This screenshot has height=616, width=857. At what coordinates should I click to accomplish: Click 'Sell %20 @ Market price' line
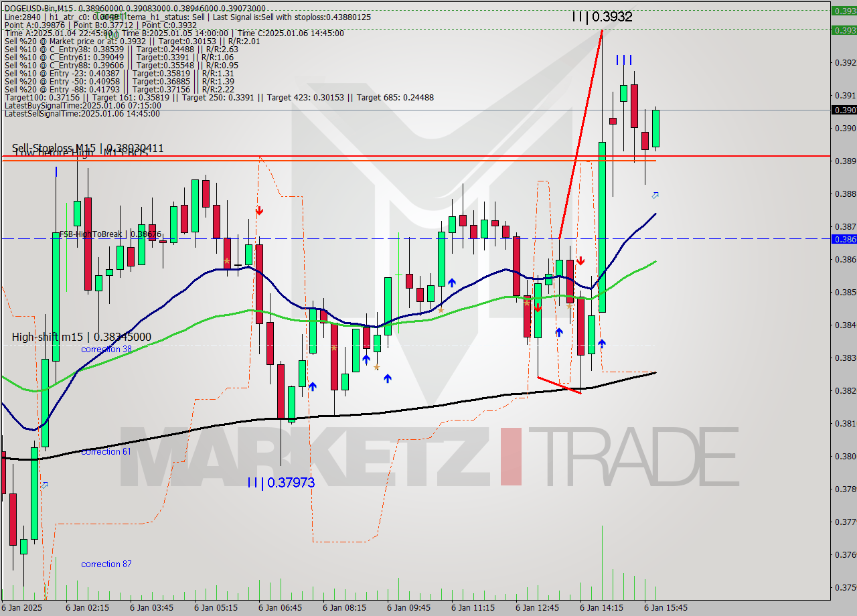[x=132, y=41]
